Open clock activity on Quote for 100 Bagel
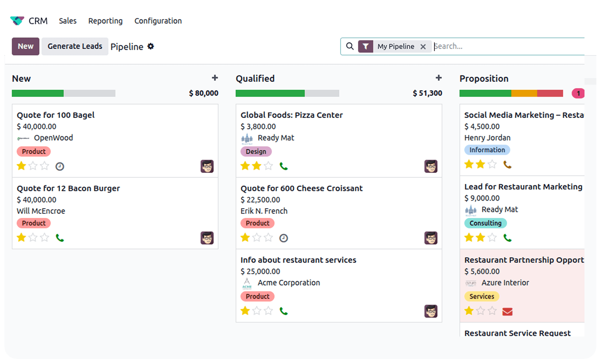The width and height of the screenshot is (602, 364). pyautogui.click(x=60, y=166)
